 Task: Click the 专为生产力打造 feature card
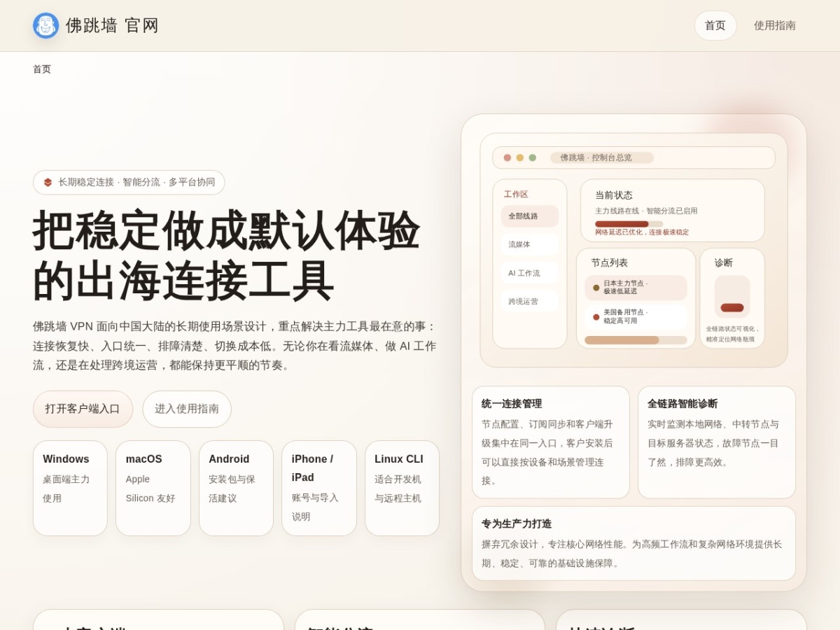(633, 543)
